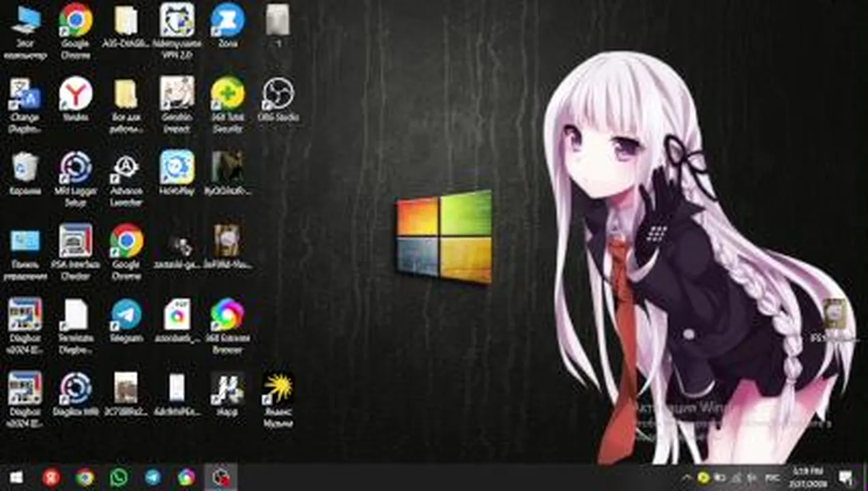Open the Advance Launcher shortcut

pyautogui.click(x=126, y=179)
